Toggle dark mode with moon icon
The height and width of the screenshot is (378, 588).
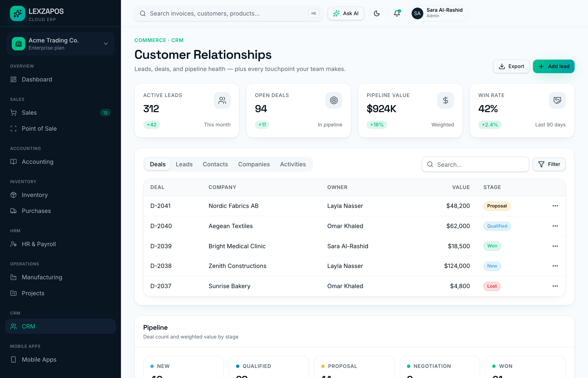(377, 13)
